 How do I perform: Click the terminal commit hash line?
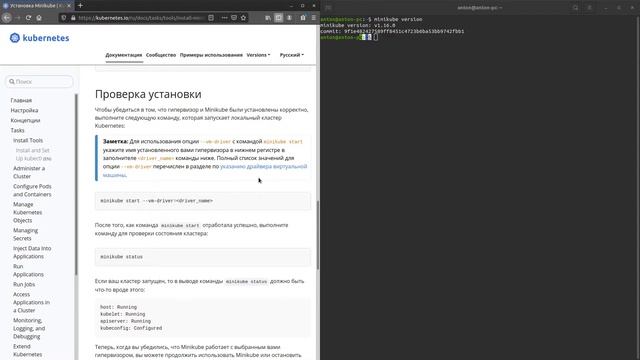tap(392, 31)
